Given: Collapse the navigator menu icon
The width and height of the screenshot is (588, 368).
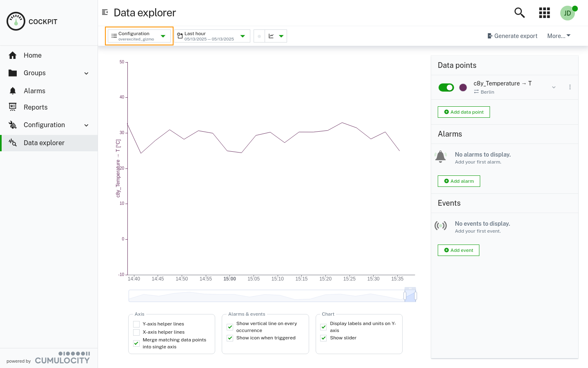Looking at the screenshot, I should click(x=105, y=12).
